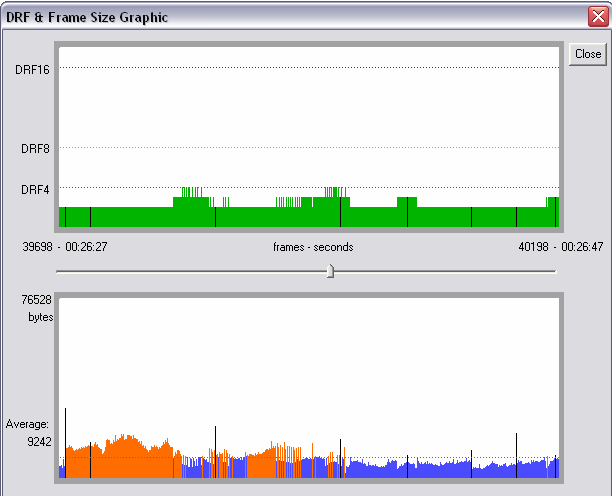Click the 'frames - seconds' axis label
This screenshot has height=496, width=612.
point(313,247)
